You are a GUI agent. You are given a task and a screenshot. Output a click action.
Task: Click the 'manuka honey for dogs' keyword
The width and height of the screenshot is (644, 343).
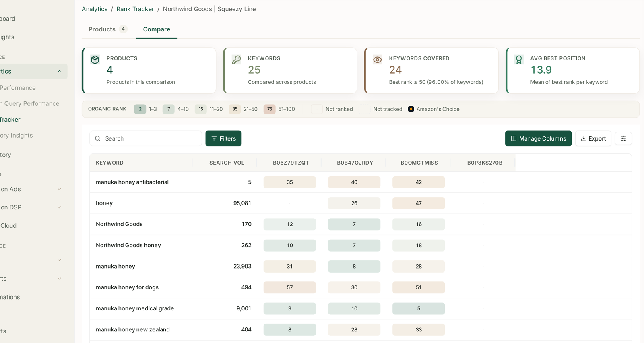[127, 287]
